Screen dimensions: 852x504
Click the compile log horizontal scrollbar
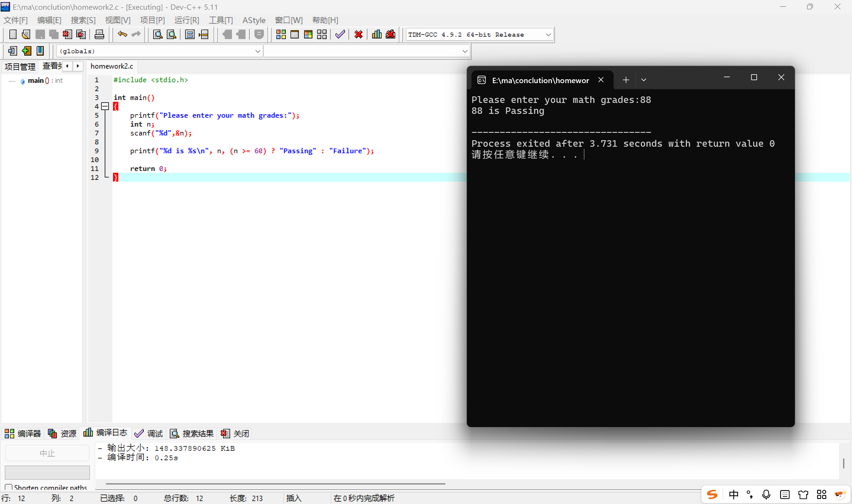pyautogui.click(x=275, y=483)
